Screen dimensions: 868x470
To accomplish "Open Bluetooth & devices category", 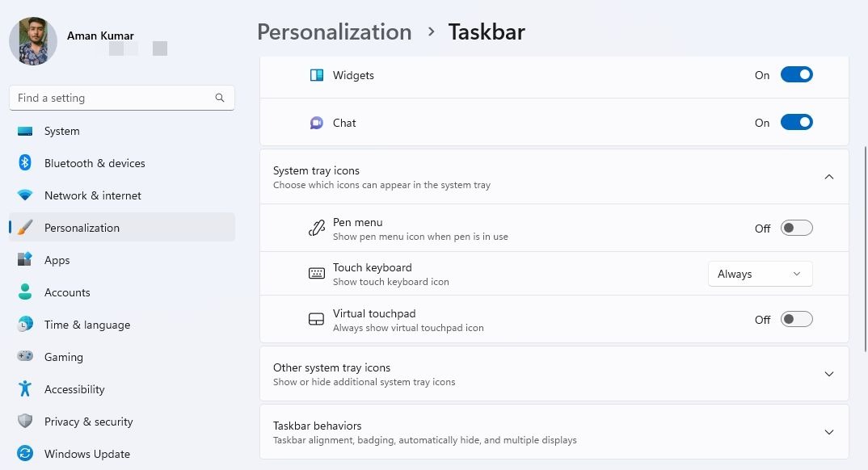I will (x=122, y=163).
